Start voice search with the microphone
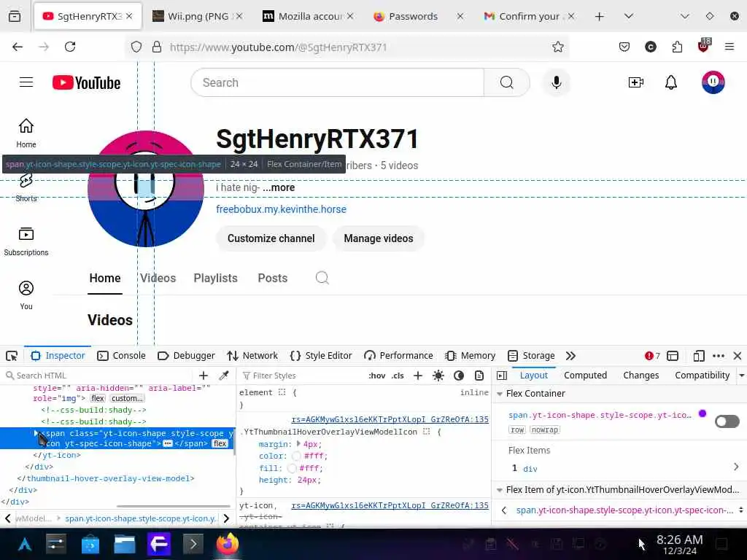 click(556, 82)
